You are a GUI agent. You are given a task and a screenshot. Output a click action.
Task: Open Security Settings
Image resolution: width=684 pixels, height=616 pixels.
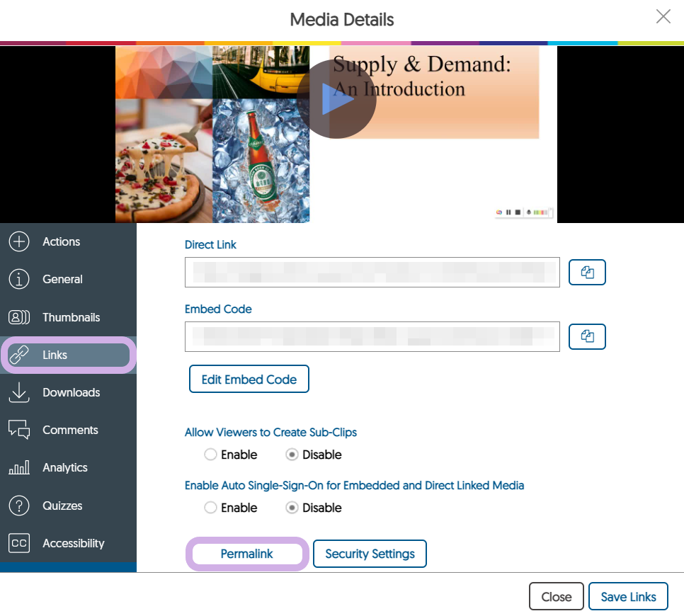click(370, 554)
